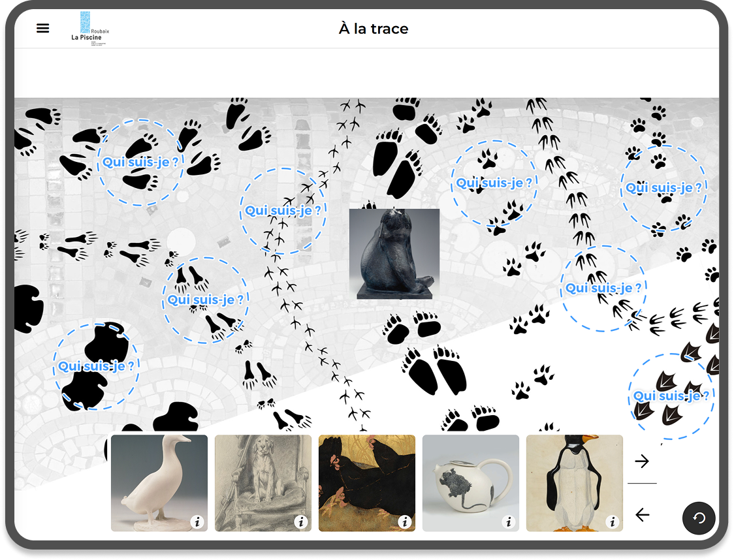Click 'Qui suis-je ?' on large blob prints
734x560 pixels.
[96, 366]
